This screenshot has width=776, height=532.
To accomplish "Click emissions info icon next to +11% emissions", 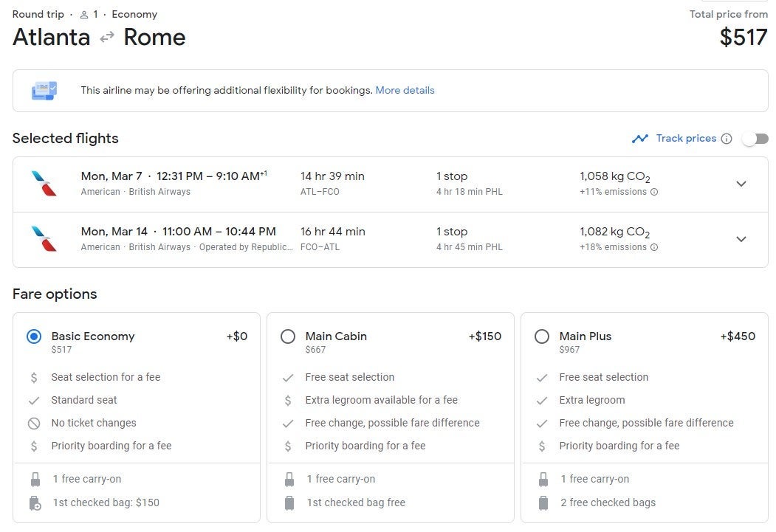I will (653, 192).
